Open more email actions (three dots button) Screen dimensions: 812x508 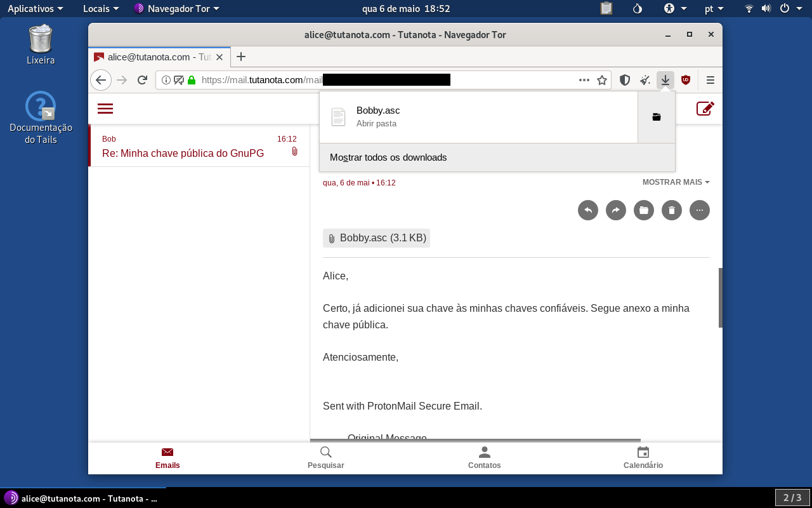point(700,210)
